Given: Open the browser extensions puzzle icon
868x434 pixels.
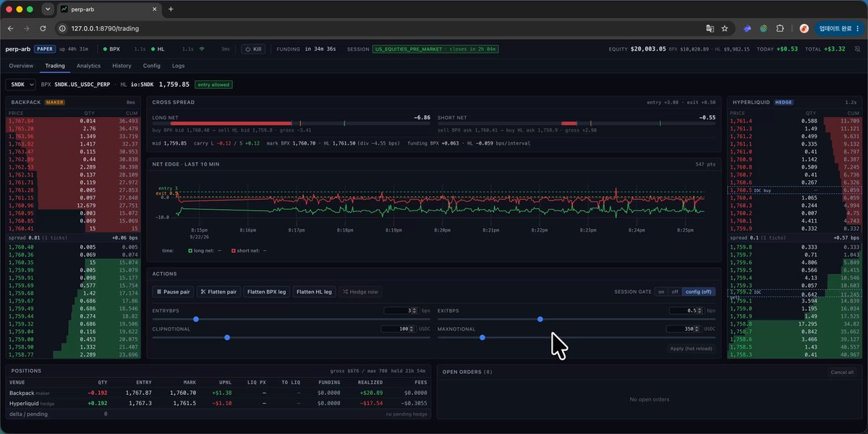Looking at the screenshot, I should tap(780, 28).
